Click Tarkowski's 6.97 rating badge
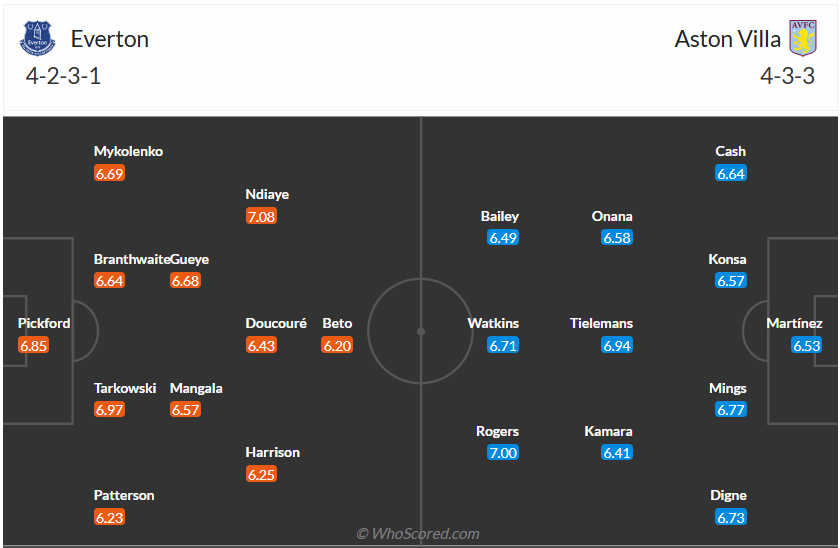Screen dimensions: 840x548 109,410
